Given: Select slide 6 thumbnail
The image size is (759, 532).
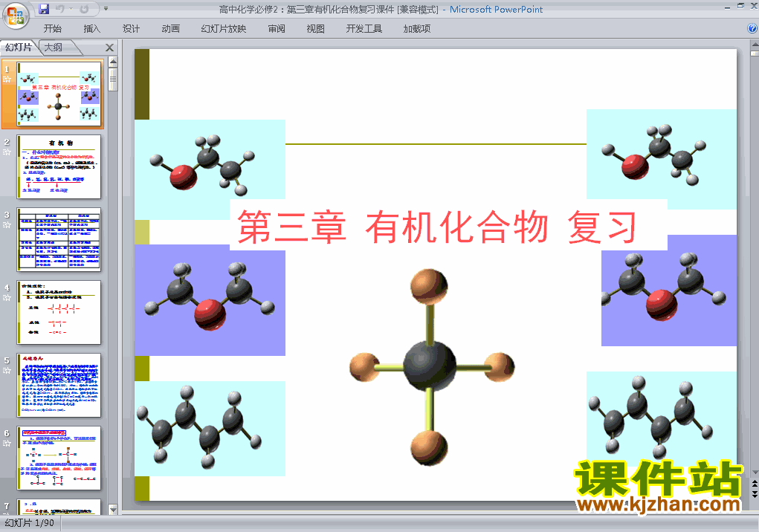Looking at the screenshot, I should coord(59,458).
